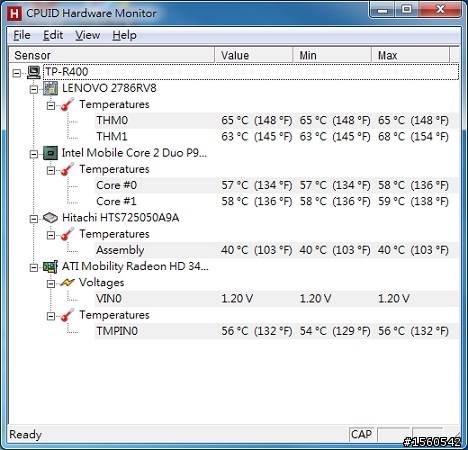
Task: Collapse the TP-R400 root node
Action: (17, 73)
